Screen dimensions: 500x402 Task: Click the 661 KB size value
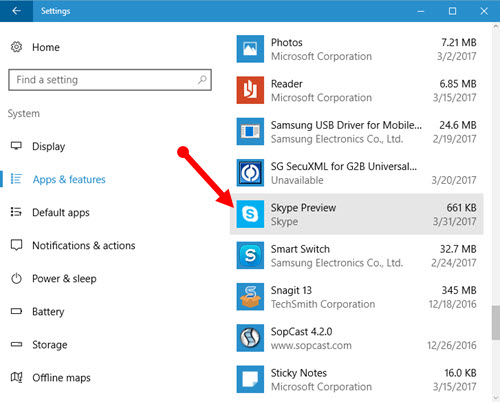click(x=461, y=208)
